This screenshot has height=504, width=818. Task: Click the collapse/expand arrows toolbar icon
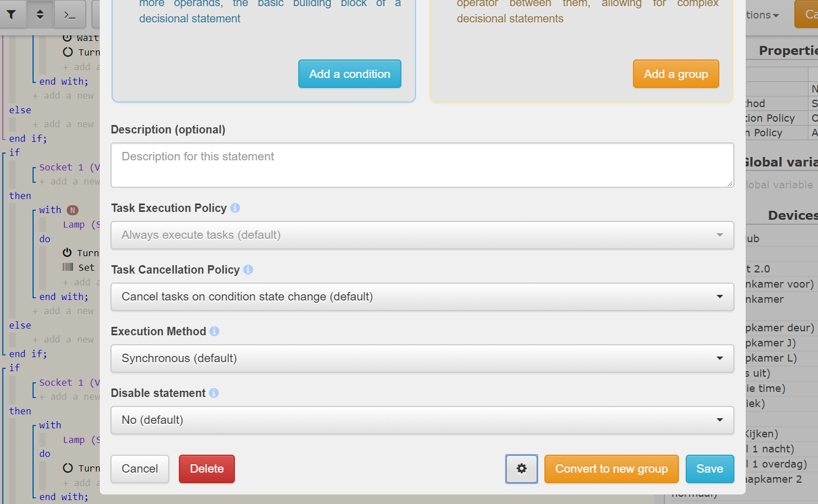tap(40, 15)
